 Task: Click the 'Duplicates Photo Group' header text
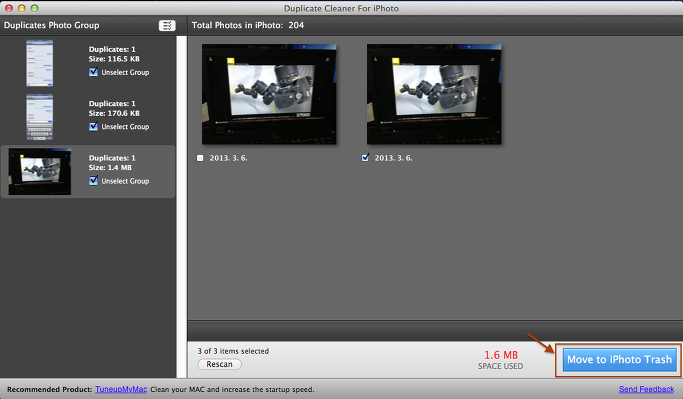pyautogui.click(x=51, y=25)
